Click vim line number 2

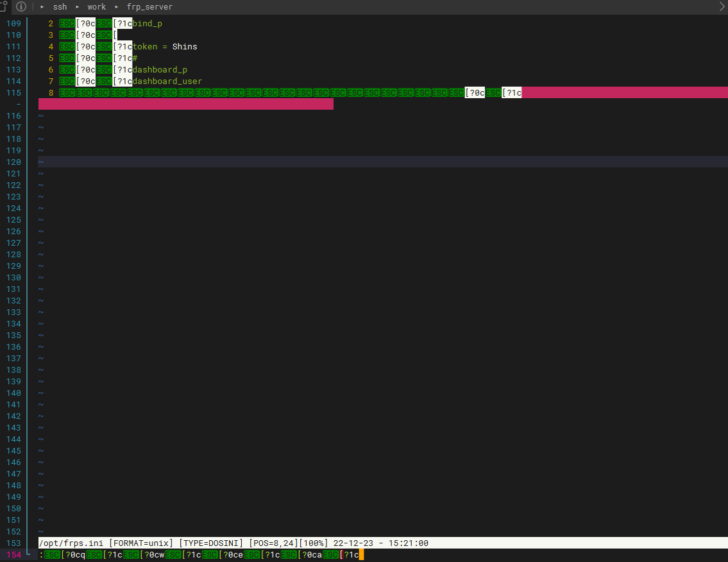51,23
